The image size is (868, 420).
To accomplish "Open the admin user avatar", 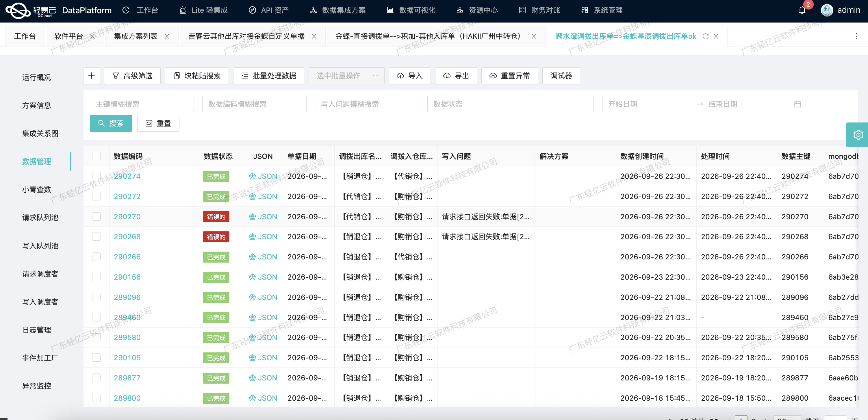I will pos(827,10).
